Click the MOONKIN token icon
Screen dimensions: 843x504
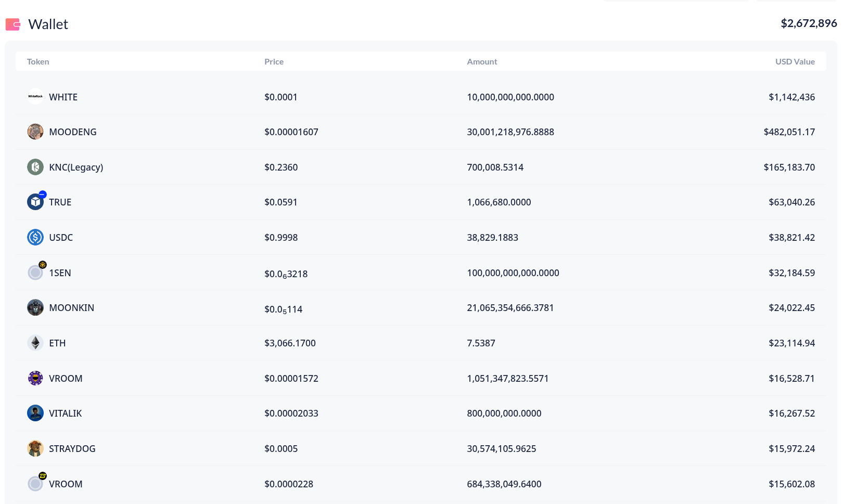point(35,307)
